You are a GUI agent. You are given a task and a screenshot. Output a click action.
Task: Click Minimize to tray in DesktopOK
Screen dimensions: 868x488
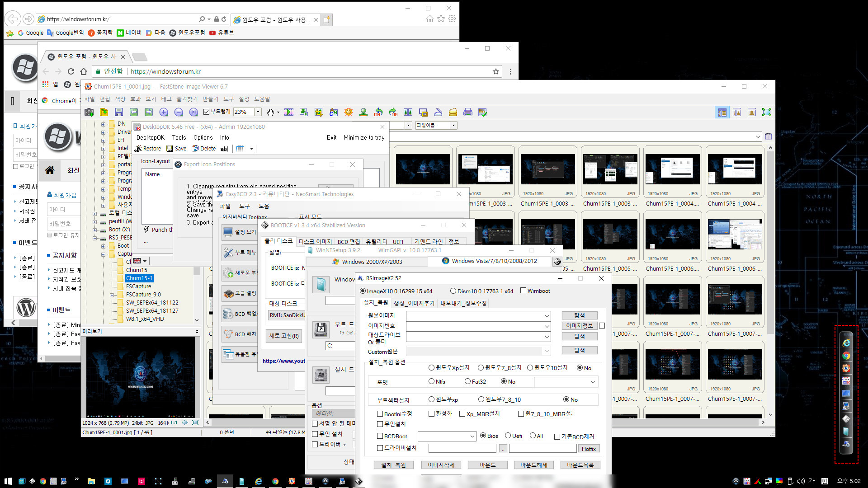coord(364,137)
